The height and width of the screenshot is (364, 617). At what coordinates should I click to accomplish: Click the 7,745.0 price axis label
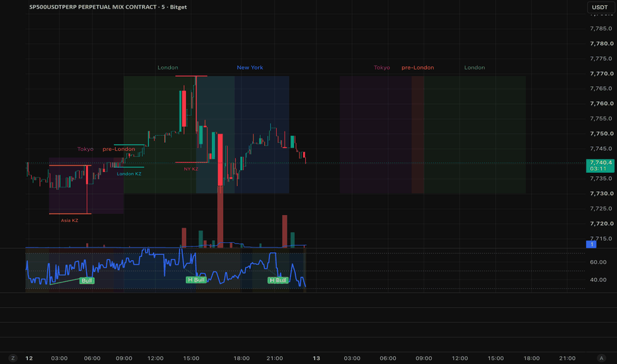(601, 149)
